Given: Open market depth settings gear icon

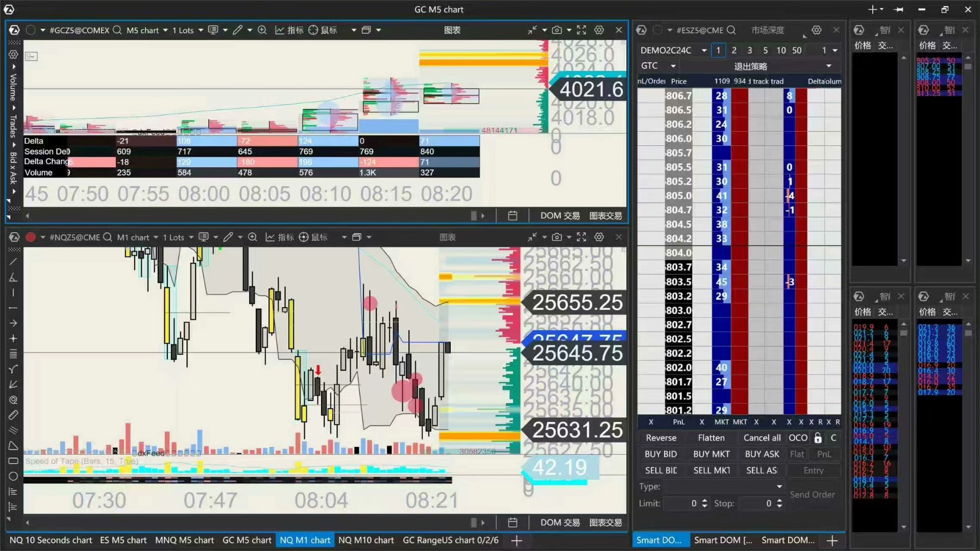Looking at the screenshot, I should 817,30.
